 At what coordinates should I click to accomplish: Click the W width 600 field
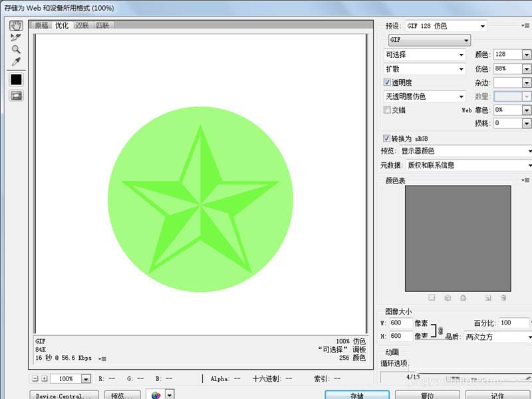point(400,323)
